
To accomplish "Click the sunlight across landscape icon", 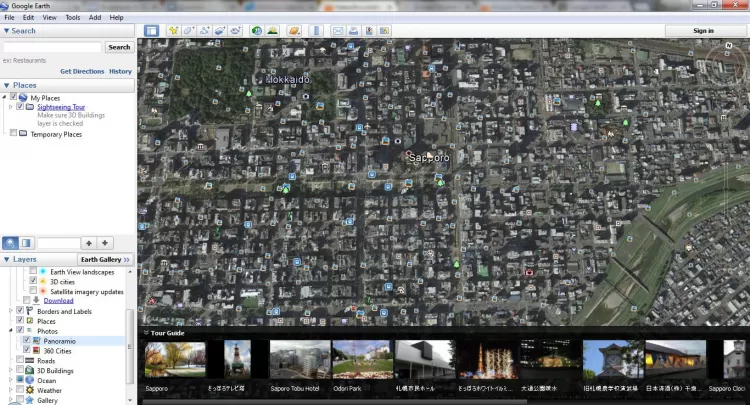I will (273, 31).
